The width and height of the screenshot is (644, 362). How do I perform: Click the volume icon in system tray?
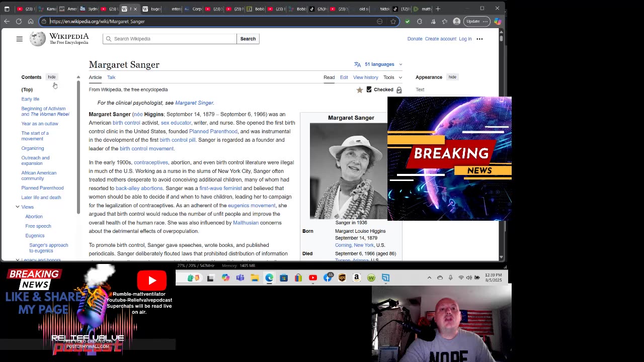pos(469,278)
